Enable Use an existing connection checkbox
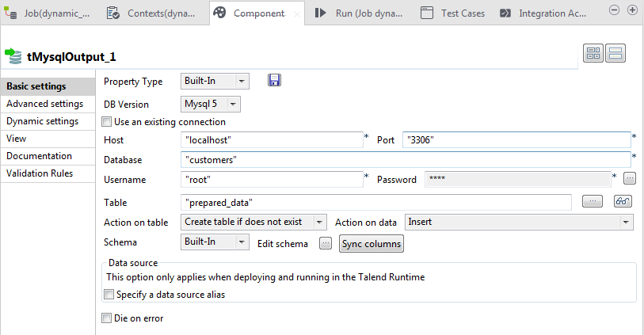Image resolution: width=644 pixels, height=335 pixels. click(107, 122)
